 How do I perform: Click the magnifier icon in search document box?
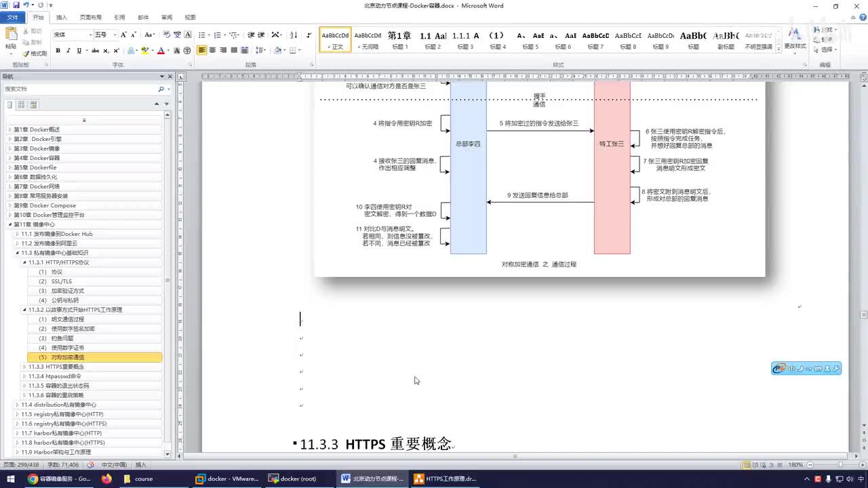(161, 89)
